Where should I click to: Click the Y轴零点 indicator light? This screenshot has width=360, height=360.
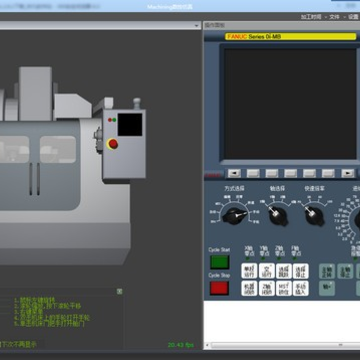[264, 258]
